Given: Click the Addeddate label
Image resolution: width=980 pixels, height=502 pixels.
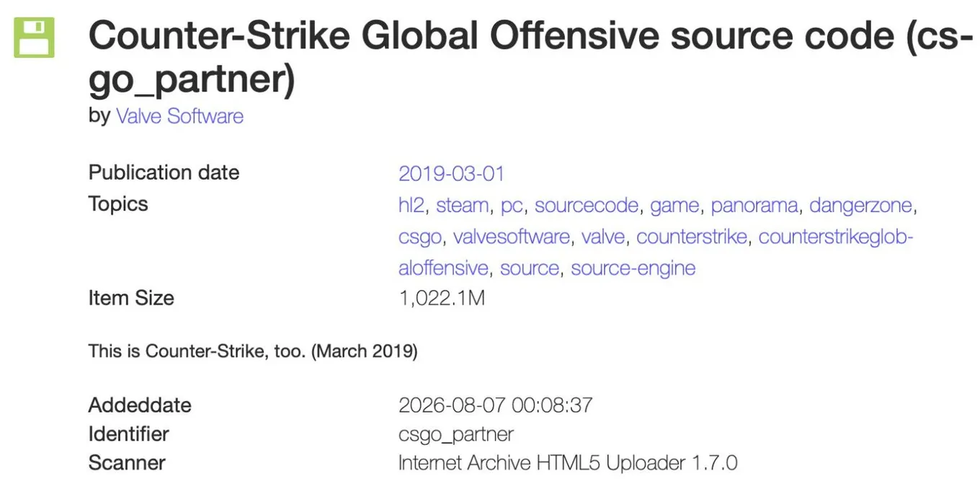Looking at the screenshot, I should (x=140, y=405).
